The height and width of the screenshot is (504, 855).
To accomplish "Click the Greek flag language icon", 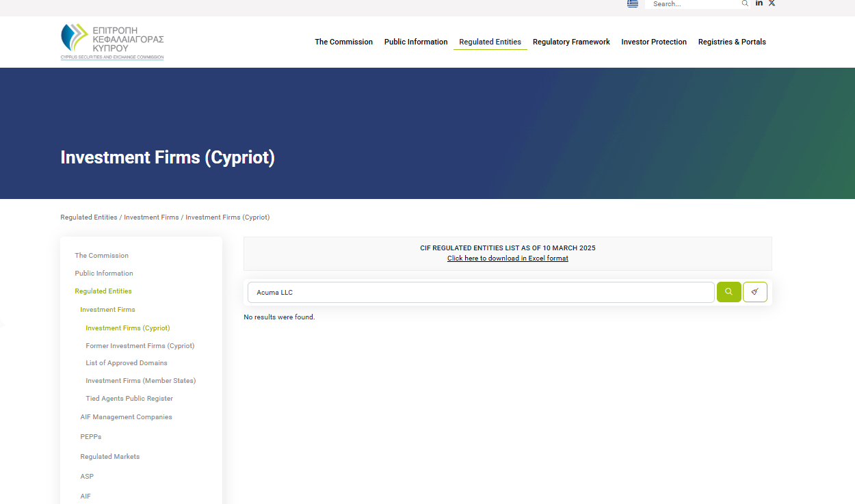I will [x=633, y=3].
